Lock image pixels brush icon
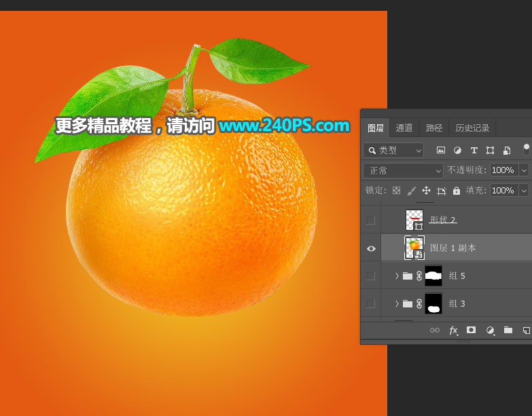532x416 pixels. 411,191
